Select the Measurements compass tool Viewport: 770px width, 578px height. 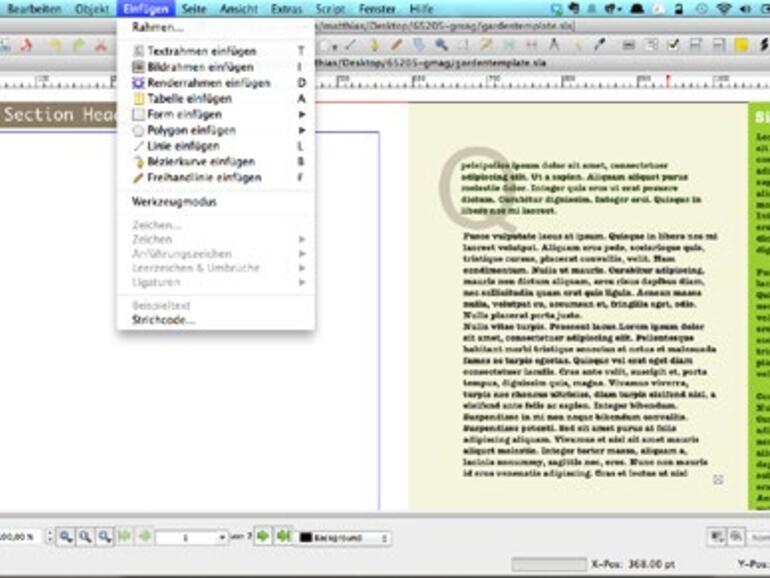(554, 45)
